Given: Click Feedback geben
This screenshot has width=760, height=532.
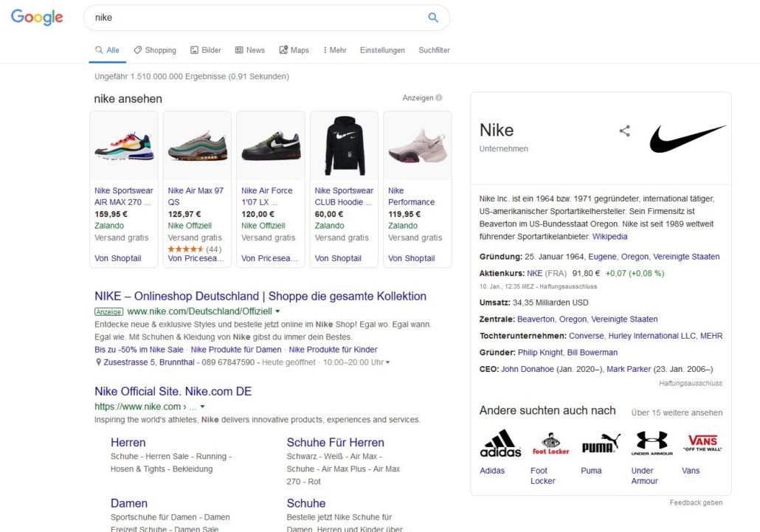Looking at the screenshot, I should [696, 502].
